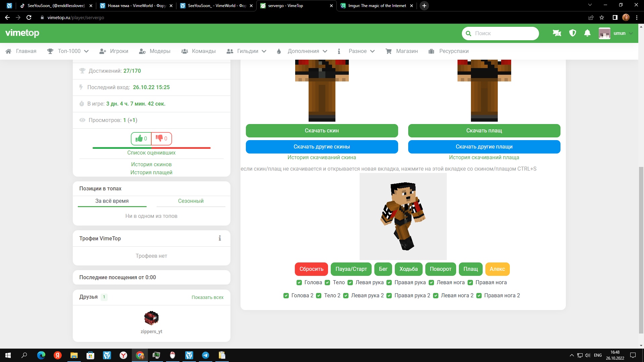Screen dimensions: 644x362
Task: Toggle the Правая нога 2 checkbox
Action: (479, 296)
